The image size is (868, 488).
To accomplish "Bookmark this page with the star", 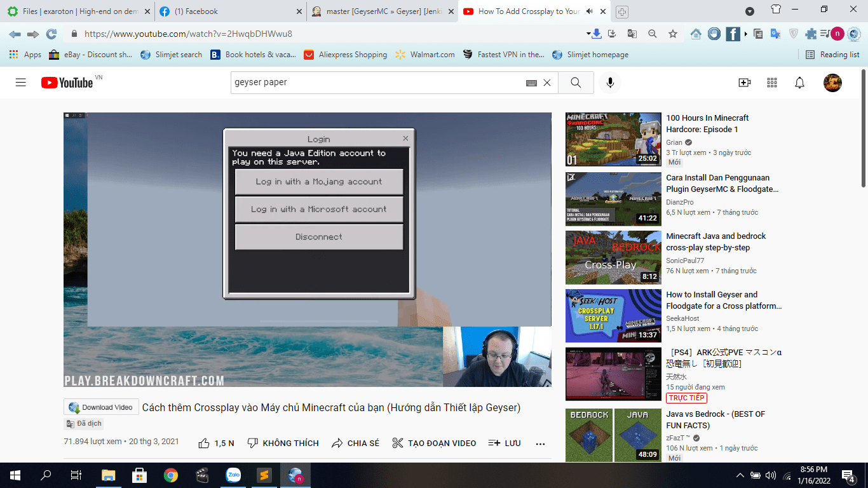I will coord(673,34).
